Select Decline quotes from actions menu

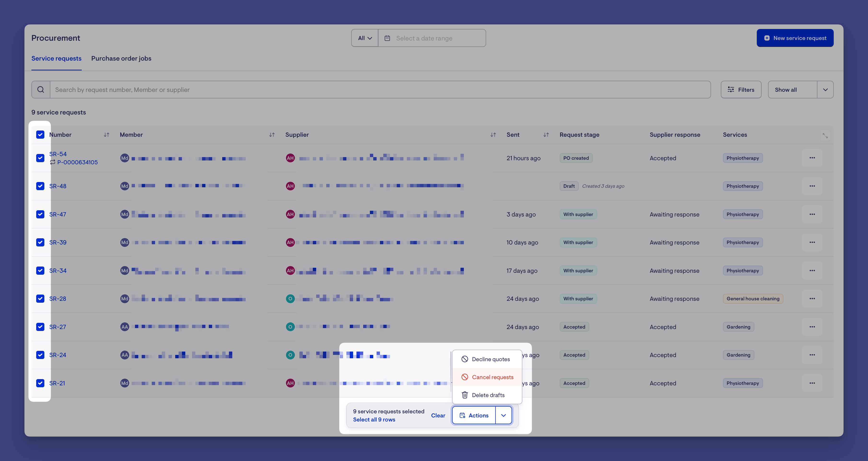pyautogui.click(x=487, y=359)
